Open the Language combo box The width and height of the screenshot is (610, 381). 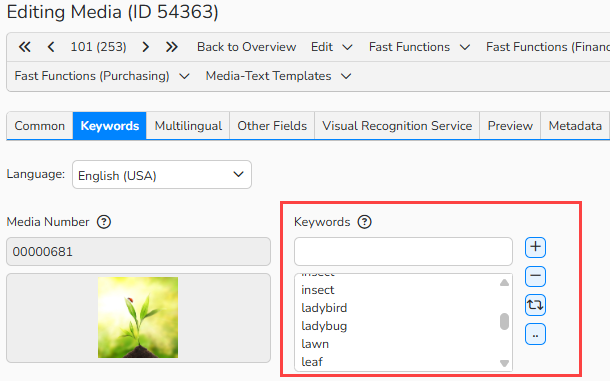click(x=162, y=175)
